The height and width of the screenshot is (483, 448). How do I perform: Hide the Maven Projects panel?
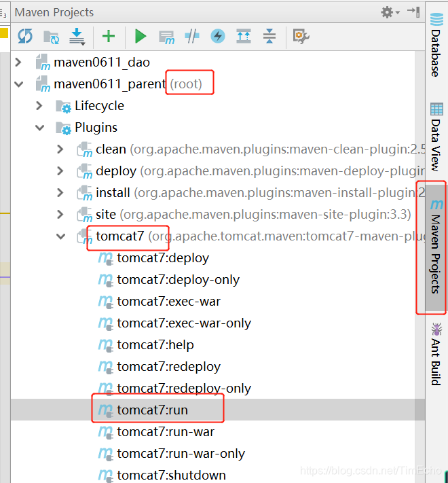413,12
